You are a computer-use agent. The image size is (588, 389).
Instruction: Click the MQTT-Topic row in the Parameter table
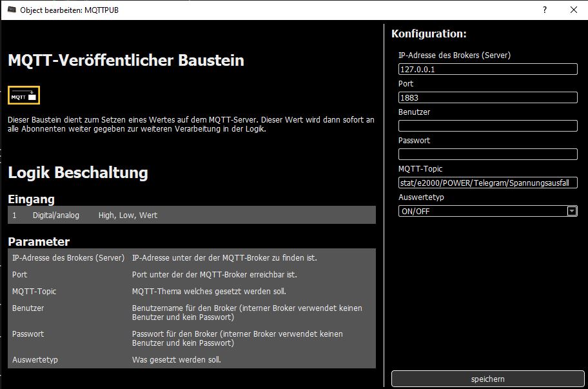coord(191,292)
